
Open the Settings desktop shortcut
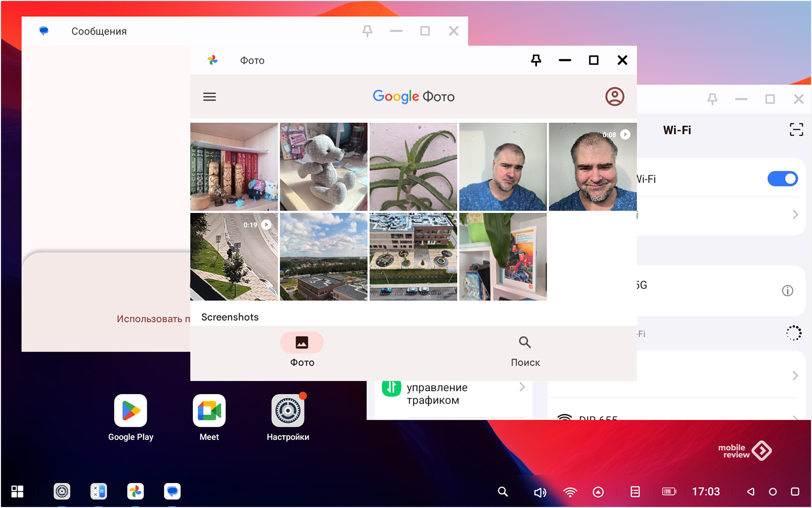click(288, 418)
